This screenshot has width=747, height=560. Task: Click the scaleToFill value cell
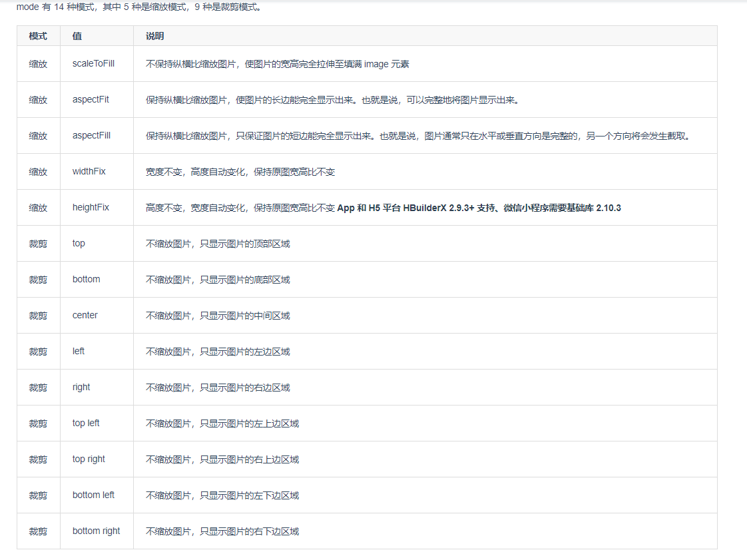click(x=93, y=63)
